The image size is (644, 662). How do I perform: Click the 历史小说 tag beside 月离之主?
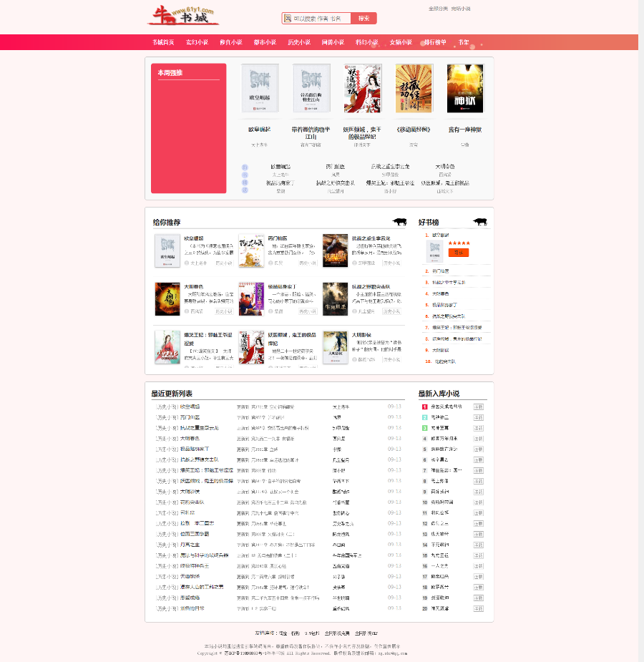coord(167,545)
